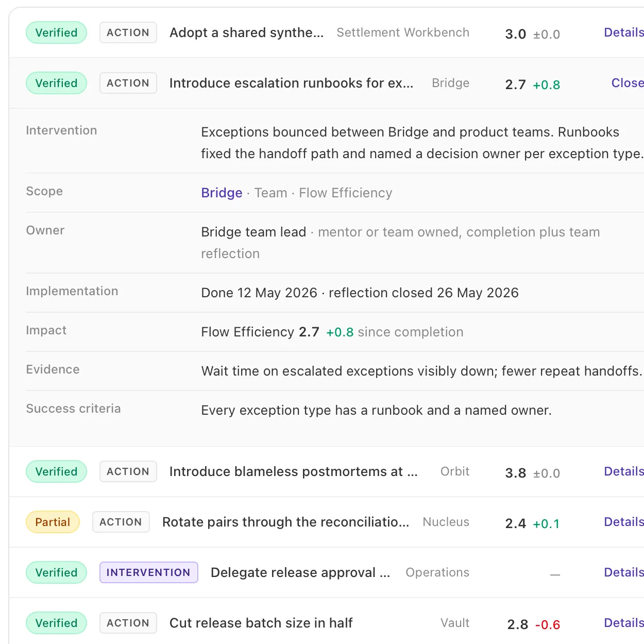Click ACTION tag on Cut release batch row
The width and height of the screenshot is (644, 644).
pos(128,623)
